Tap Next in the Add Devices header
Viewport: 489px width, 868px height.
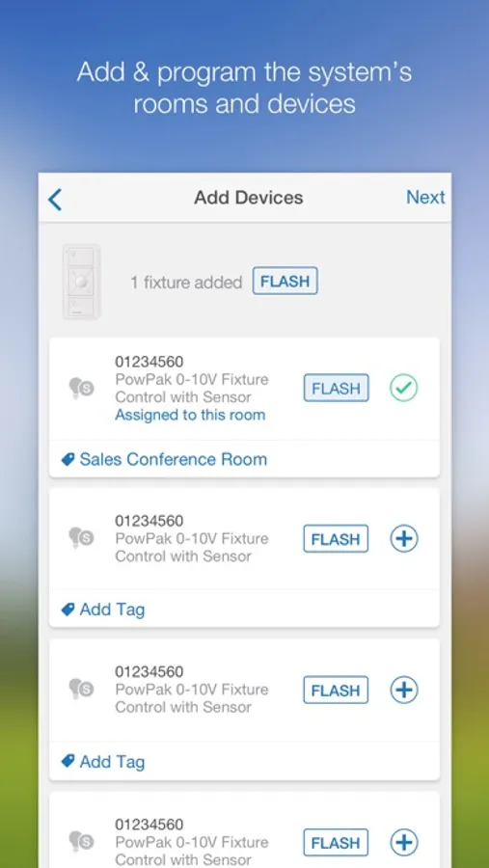click(425, 198)
